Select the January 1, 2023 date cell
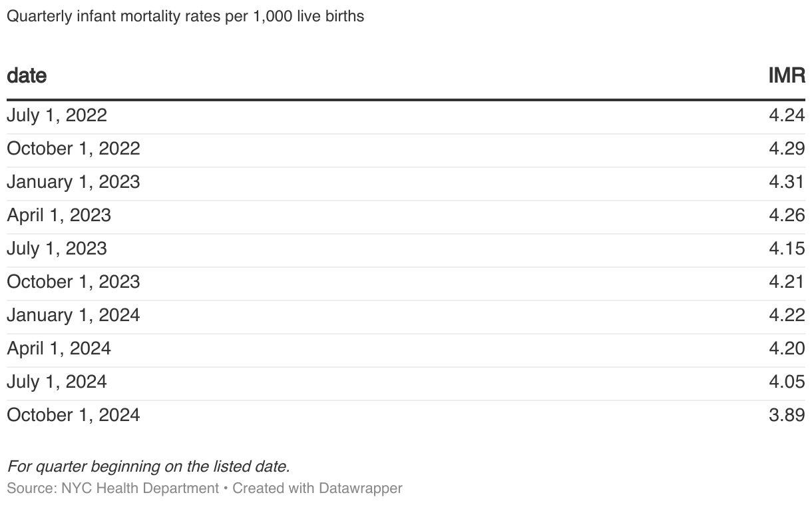Screen dimensions: 812x505 pos(73,182)
